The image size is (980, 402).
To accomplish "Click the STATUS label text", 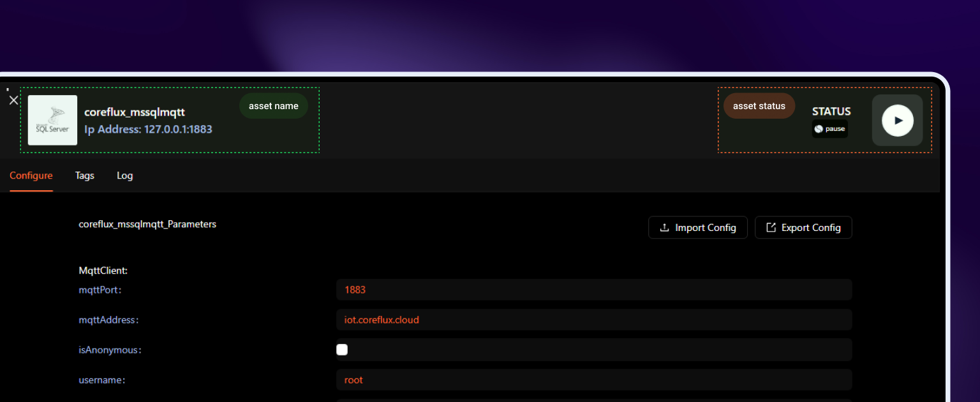I will pos(831,112).
